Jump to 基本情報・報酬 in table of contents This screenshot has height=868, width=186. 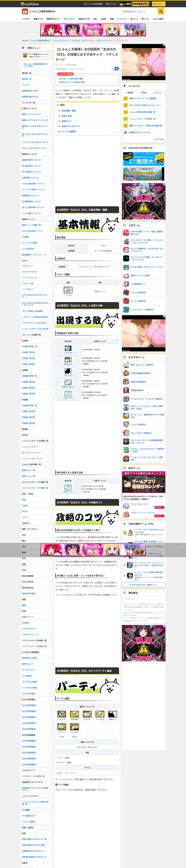point(69,111)
